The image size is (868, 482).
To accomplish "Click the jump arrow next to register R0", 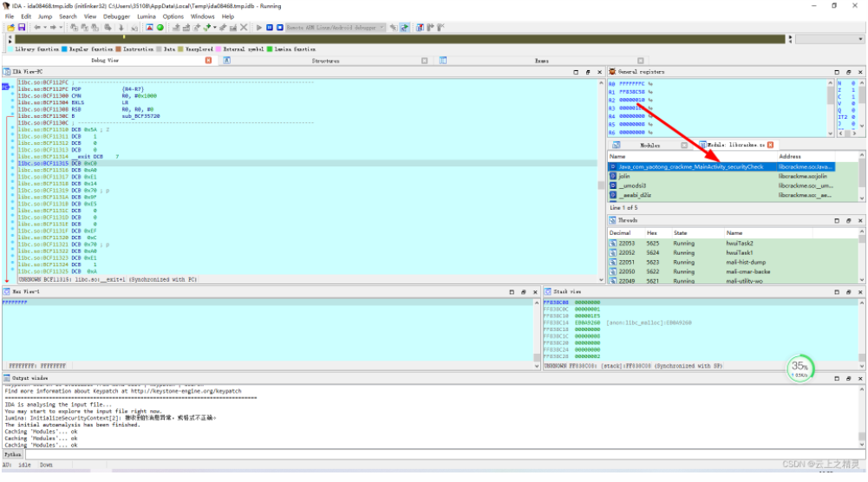I will click(x=650, y=83).
